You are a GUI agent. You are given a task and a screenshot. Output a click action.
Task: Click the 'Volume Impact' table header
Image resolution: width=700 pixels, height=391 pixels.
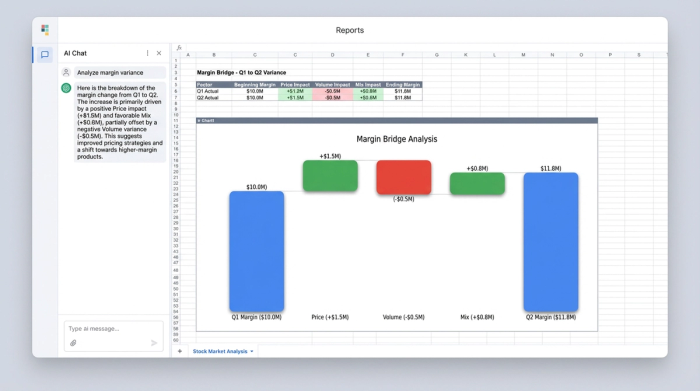(333, 85)
